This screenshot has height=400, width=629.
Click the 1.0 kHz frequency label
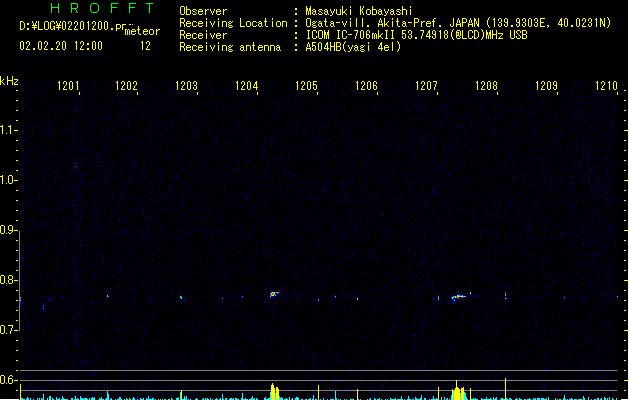click(x=7, y=180)
